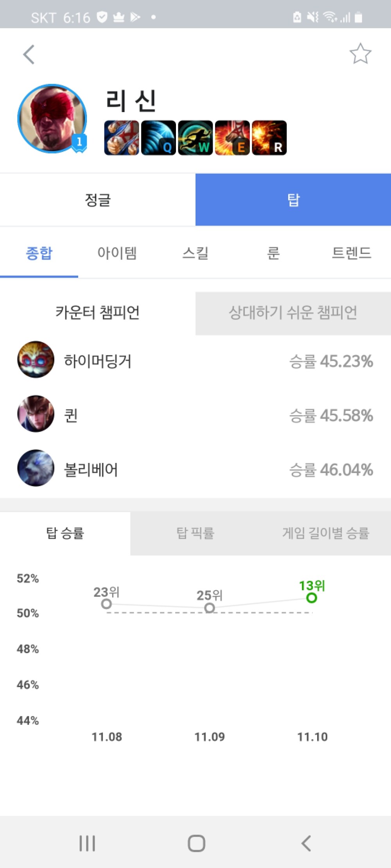This screenshot has height=868, width=391.
Task: Toggle the favorite star icon
Action: (x=360, y=54)
